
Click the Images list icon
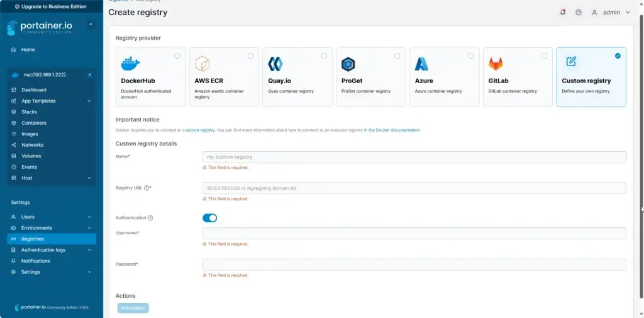pyautogui.click(x=14, y=134)
